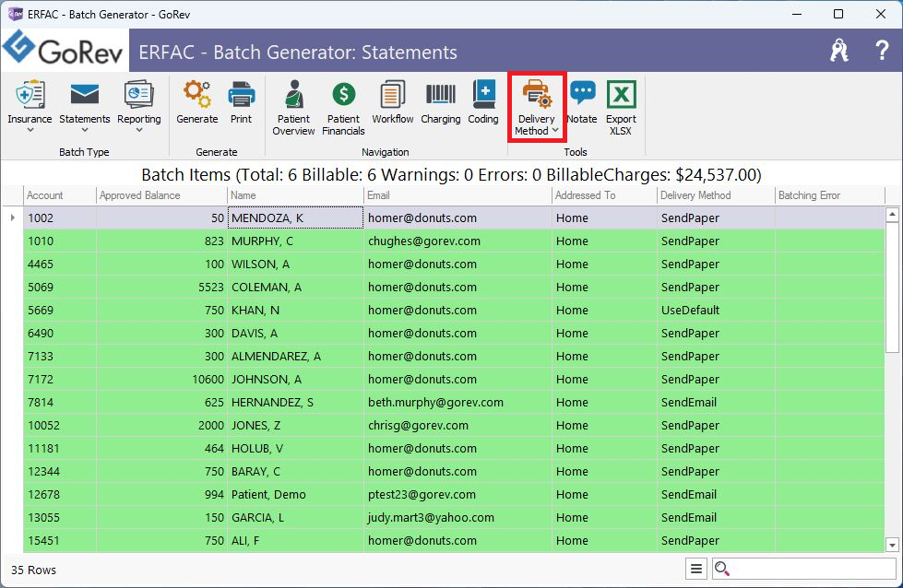903x588 pixels.
Task: Expand the Insurance dropdown arrow
Action: click(x=30, y=131)
